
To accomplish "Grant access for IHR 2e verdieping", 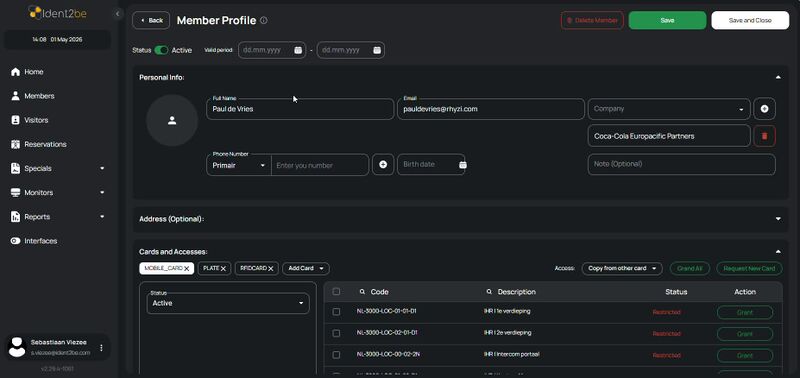I will click(x=745, y=334).
